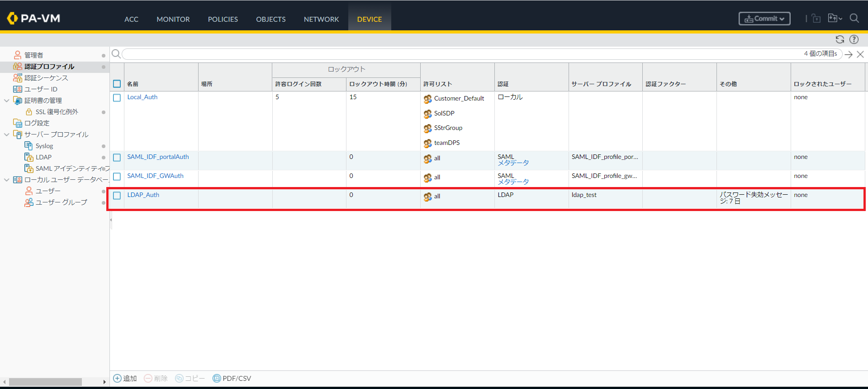
Task: Select the LDAP_Auth row checkbox
Action: (x=117, y=196)
